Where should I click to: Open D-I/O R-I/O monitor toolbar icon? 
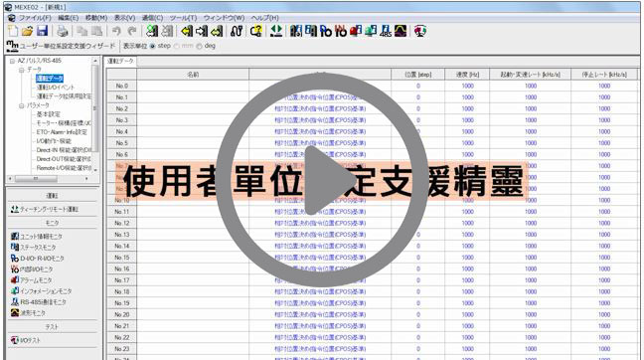point(326,31)
